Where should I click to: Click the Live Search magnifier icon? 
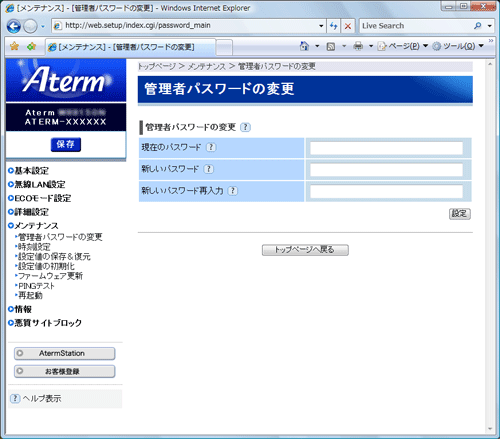478,26
